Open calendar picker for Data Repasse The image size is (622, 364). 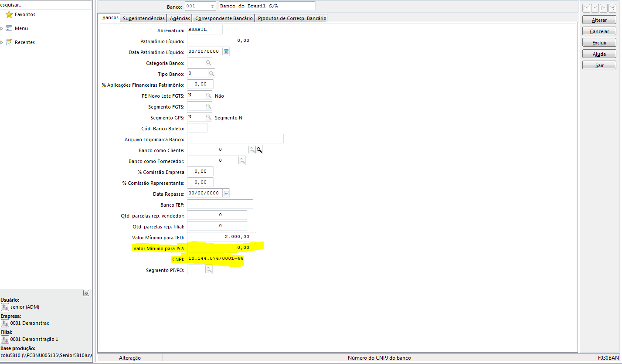(x=226, y=193)
